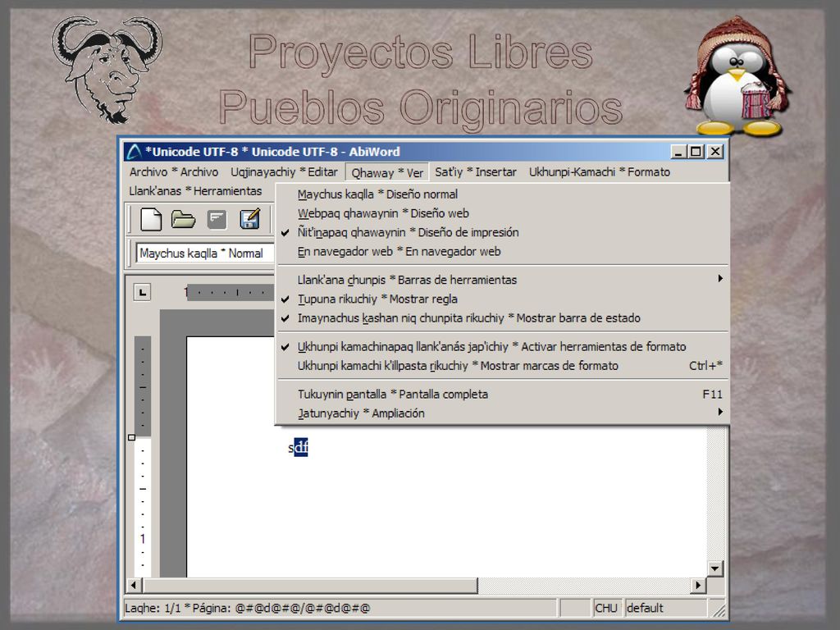Click the selected text 'df' in document
The height and width of the screenshot is (630, 840).
pos(301,447)
